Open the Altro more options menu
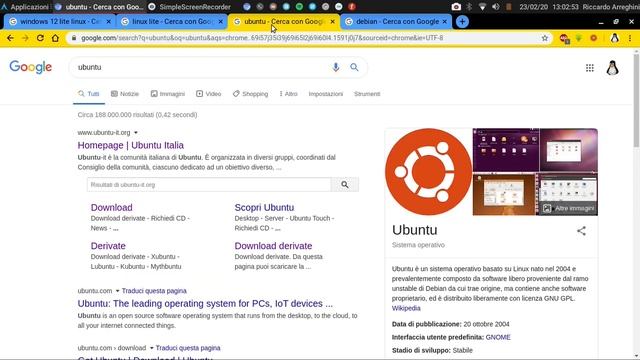The height and width of the screenshot is (360, 640). pyautogui.click(x=289, y=94)
